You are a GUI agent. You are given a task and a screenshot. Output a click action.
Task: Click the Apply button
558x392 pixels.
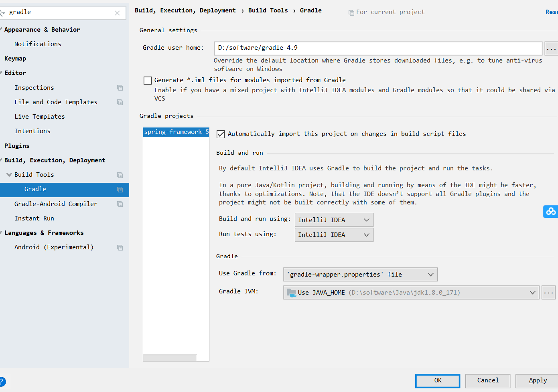point(537,381)
